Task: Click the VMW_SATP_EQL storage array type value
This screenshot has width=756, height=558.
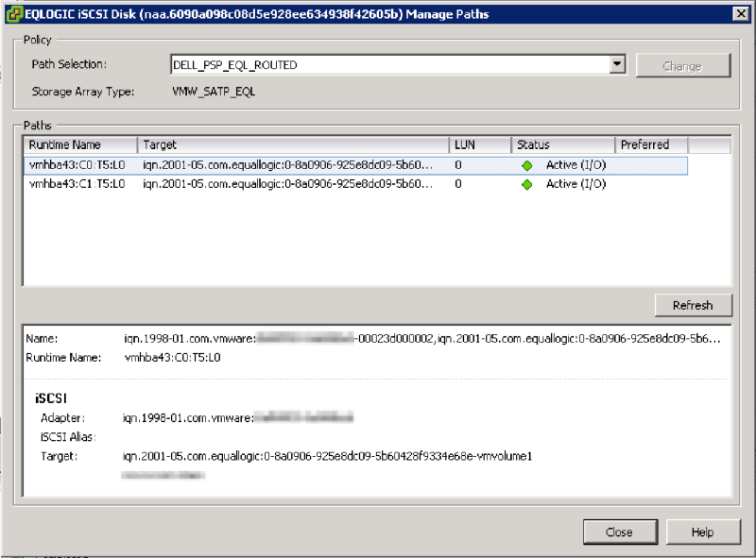Action: (214, 92)
